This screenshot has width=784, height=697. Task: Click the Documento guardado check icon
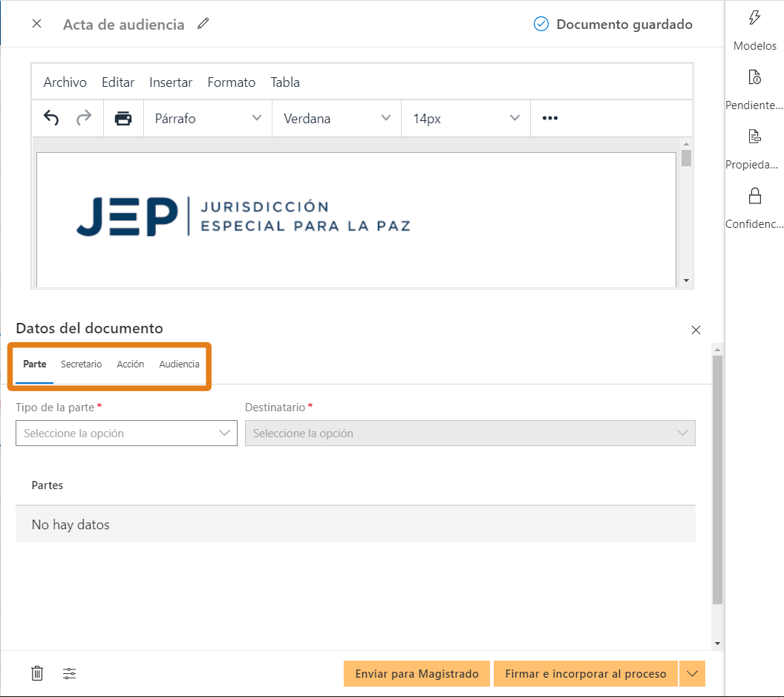[x=541, y=24]
